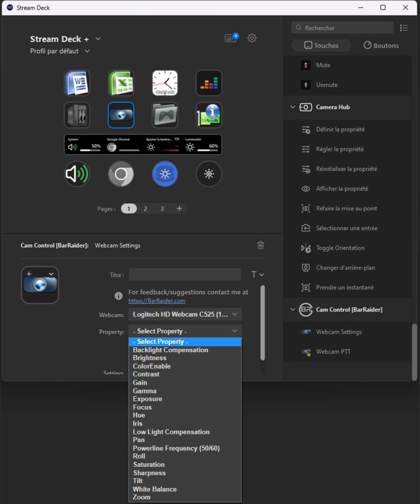Select the highlighted webcam key

click(x=121, y=115)
